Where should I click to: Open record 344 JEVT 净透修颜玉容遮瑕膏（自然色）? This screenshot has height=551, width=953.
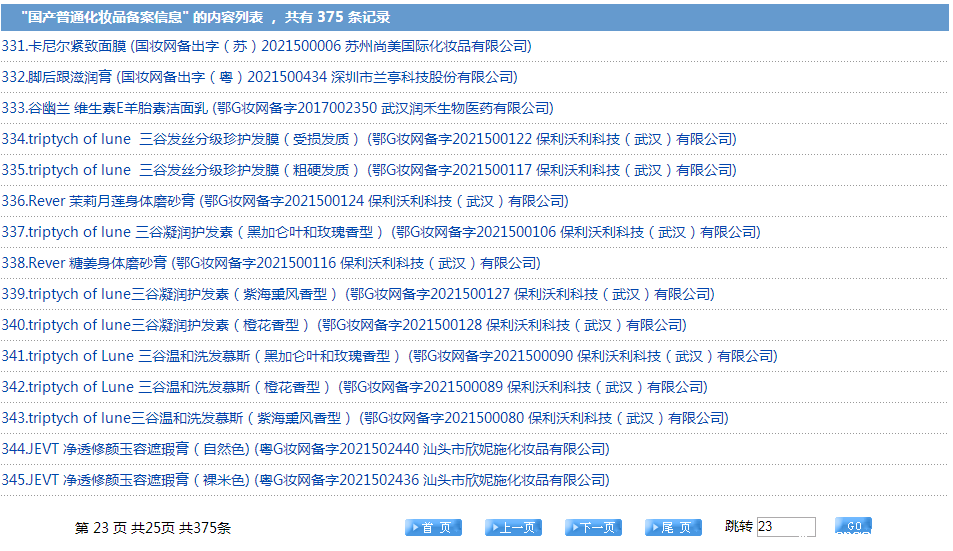306,449
